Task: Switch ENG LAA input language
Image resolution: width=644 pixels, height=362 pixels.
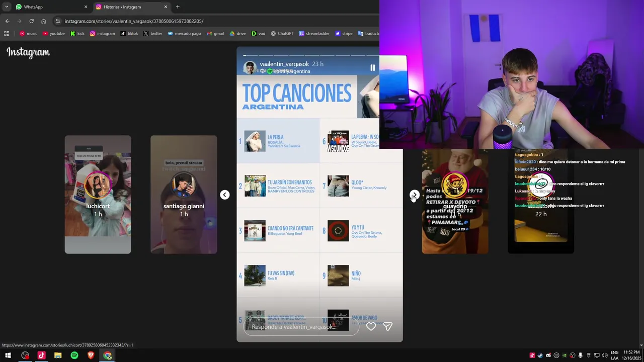Action: 615,355
